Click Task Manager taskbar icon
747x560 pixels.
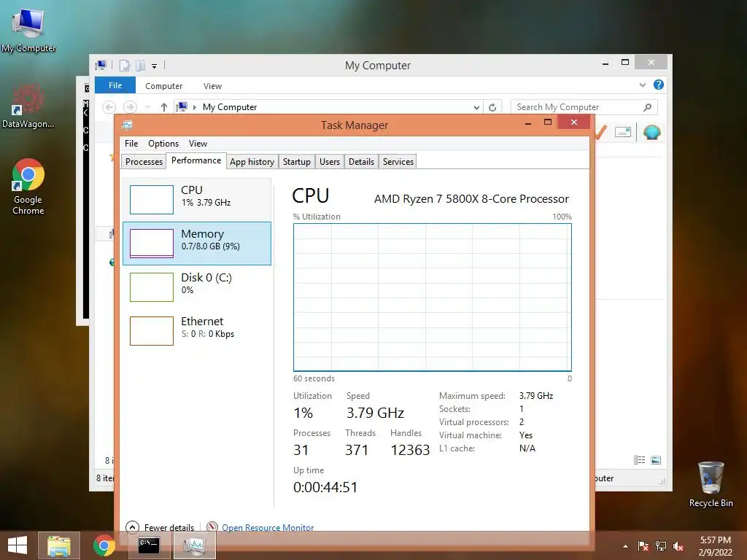click(194, 545)
